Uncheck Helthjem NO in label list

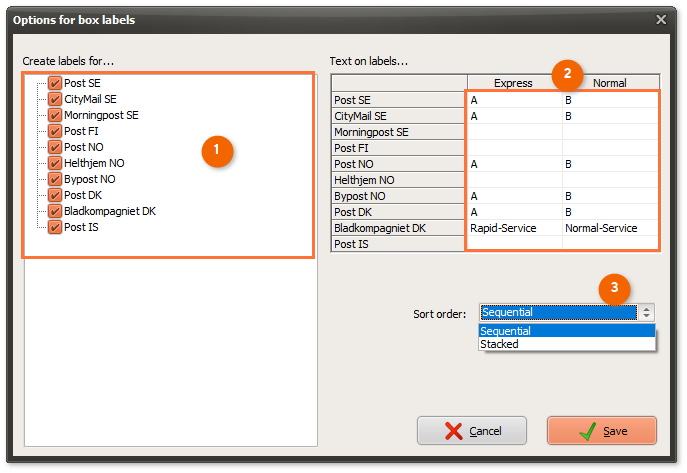[x=55, y=163]
